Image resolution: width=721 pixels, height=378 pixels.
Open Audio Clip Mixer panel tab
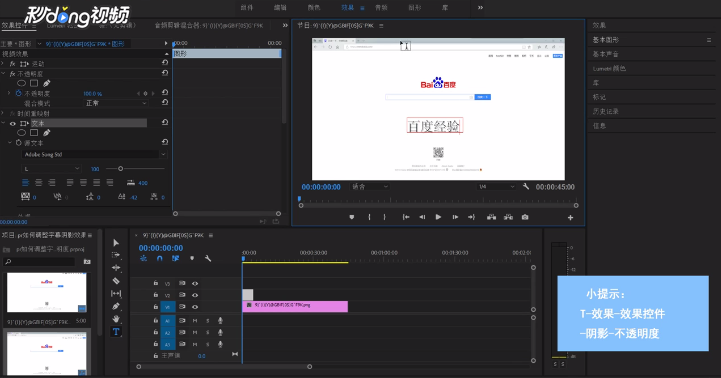(209, 25)
